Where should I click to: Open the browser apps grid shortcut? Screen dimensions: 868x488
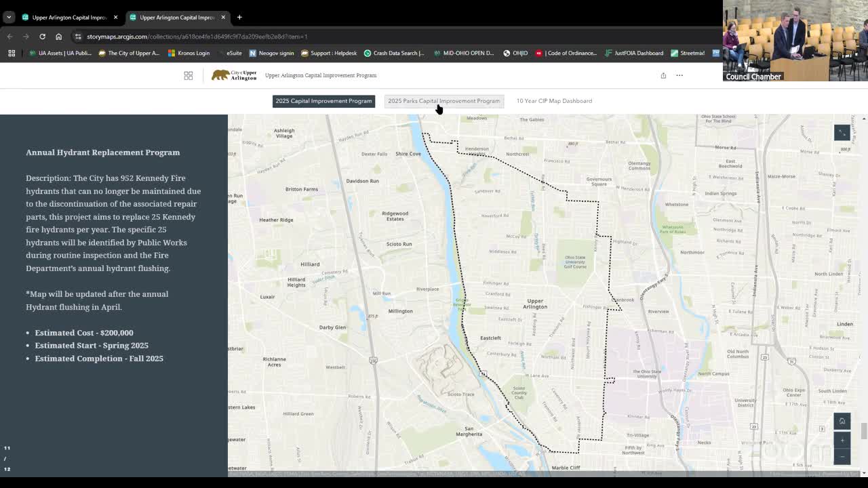pos(12,53)
